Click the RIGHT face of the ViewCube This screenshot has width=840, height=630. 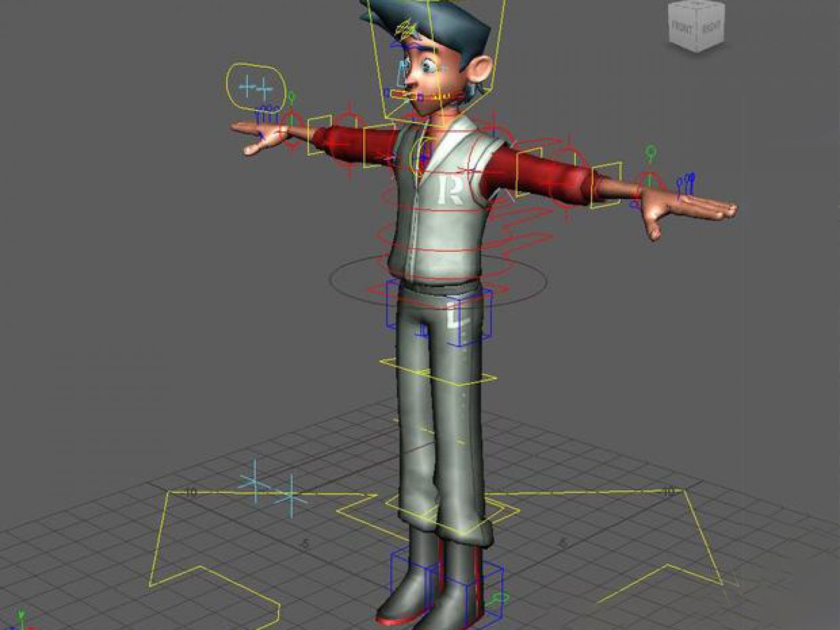click(x=711, y=28)
